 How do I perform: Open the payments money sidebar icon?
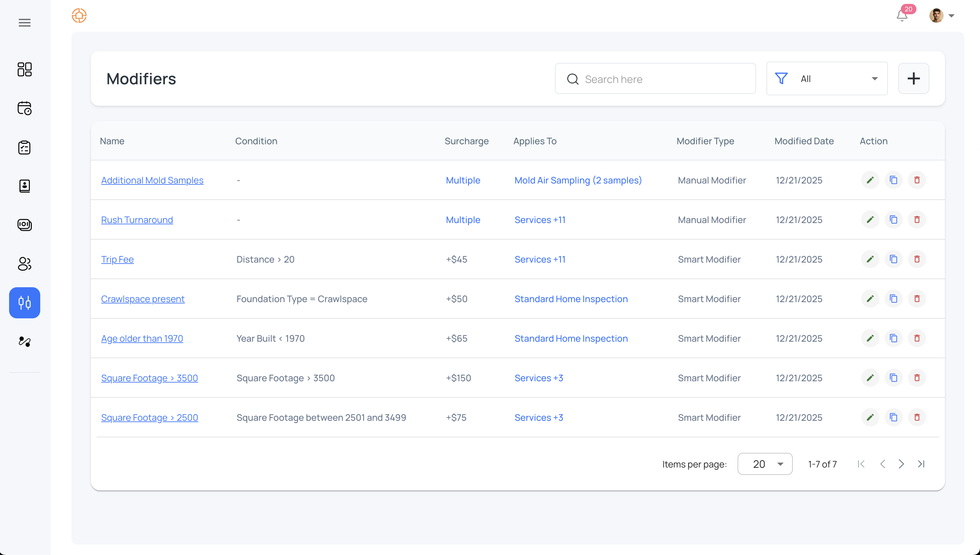point(24,225)
